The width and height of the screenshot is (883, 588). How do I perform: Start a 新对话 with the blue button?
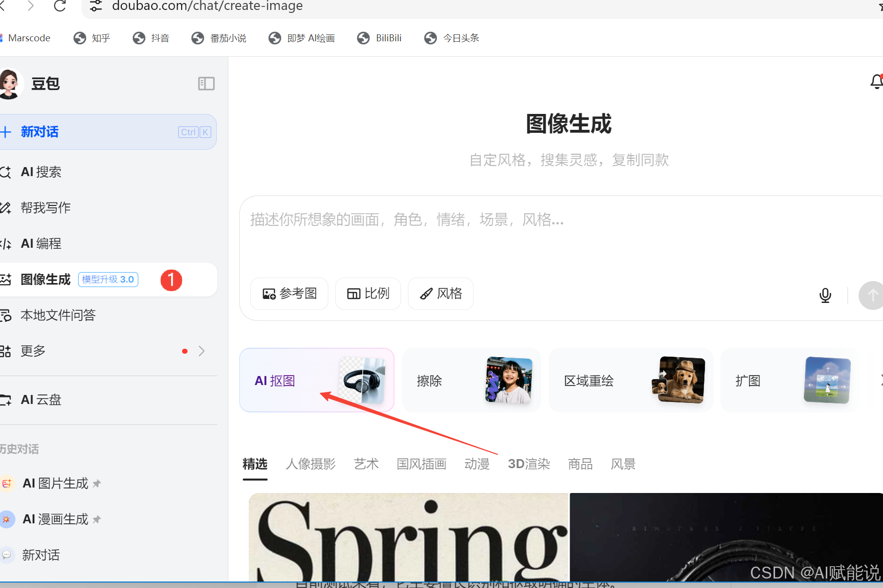tap(108, 132)
